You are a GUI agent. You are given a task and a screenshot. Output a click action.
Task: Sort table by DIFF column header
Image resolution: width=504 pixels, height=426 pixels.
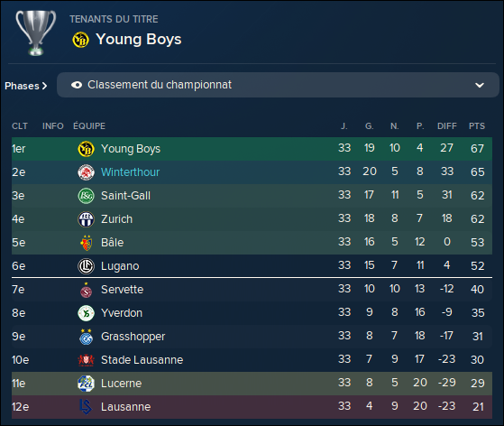point(447,126)
